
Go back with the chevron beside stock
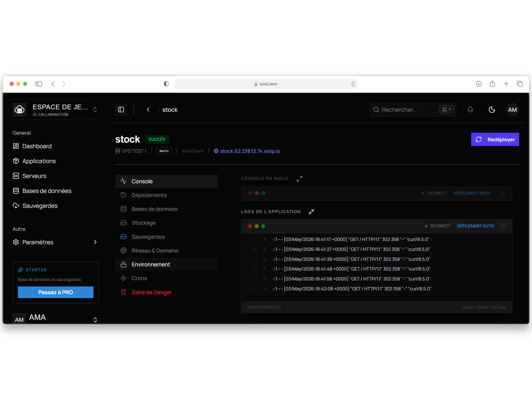148,109
